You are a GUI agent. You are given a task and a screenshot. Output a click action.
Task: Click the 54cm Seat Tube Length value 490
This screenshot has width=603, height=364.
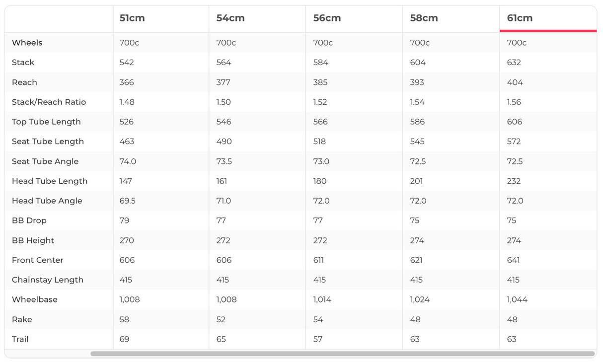tap(224, 142)
